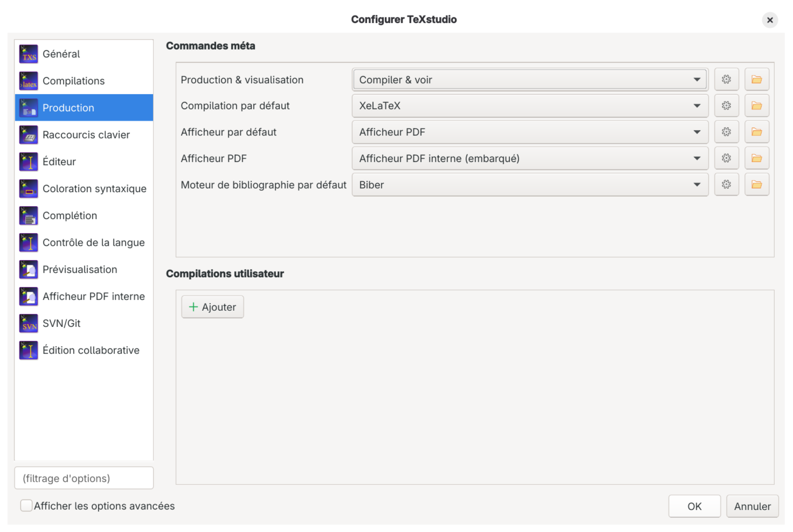Click the "Afficheur par défaut" label

(228, 132)
